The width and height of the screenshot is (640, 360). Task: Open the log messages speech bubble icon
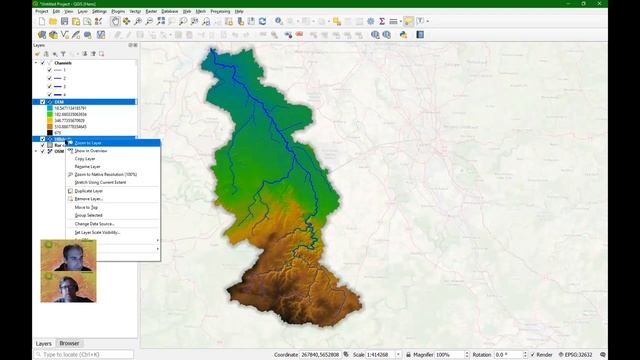click(x=602, y=355)
